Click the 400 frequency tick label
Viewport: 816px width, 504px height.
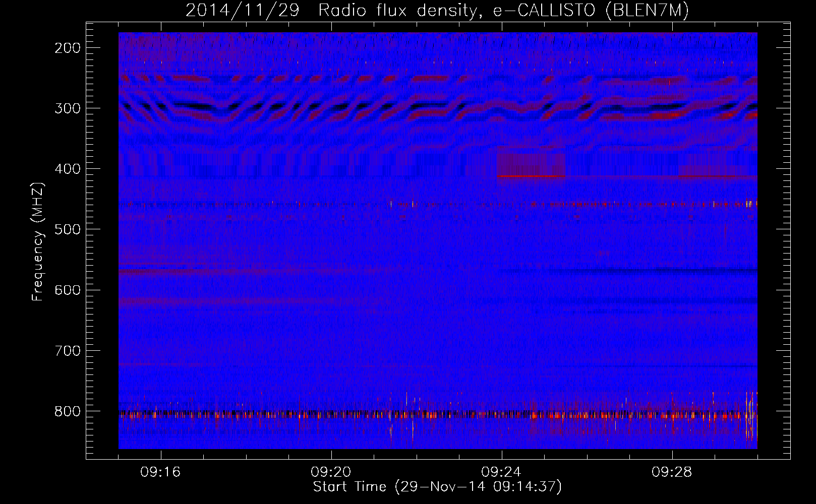[x=67, y=169]
